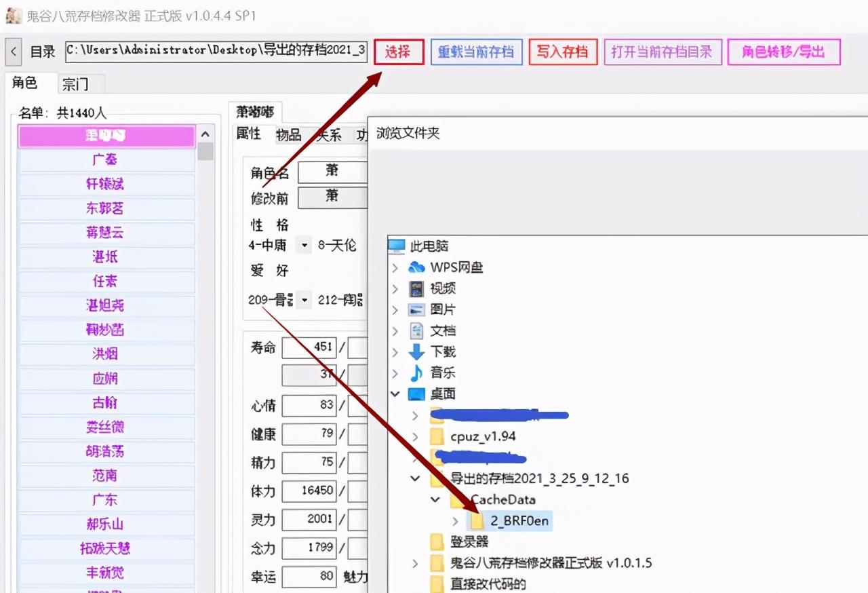Expand the 音乐 tree node
Image resolution: width=868 pixels, height=593 pixels.
(x=395, y=372)
